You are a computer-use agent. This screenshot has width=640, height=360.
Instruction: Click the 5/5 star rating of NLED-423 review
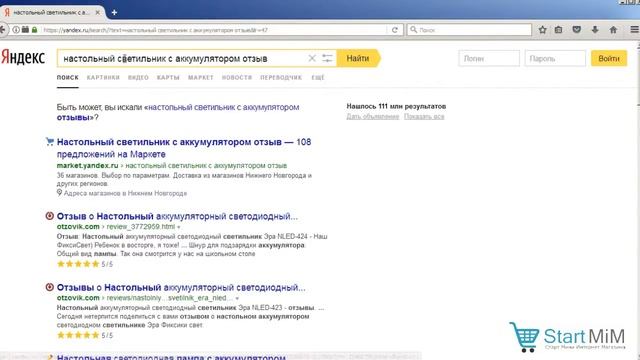85,335
